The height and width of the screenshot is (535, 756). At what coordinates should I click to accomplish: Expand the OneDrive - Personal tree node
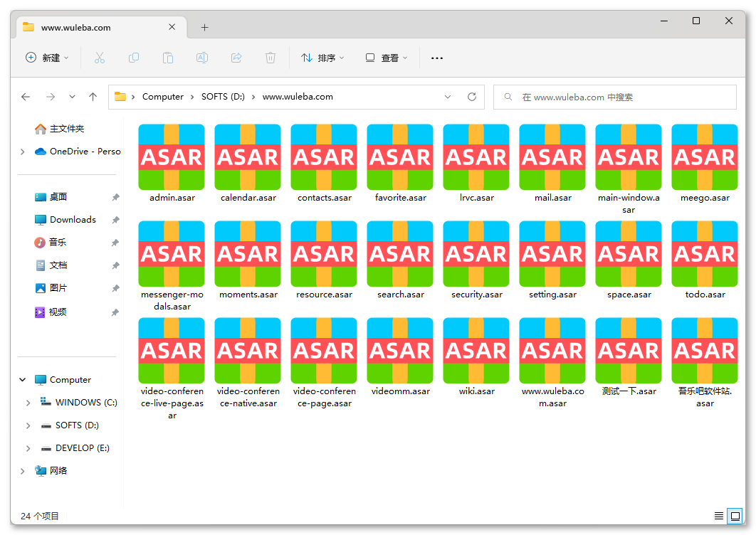click(23, 152)
